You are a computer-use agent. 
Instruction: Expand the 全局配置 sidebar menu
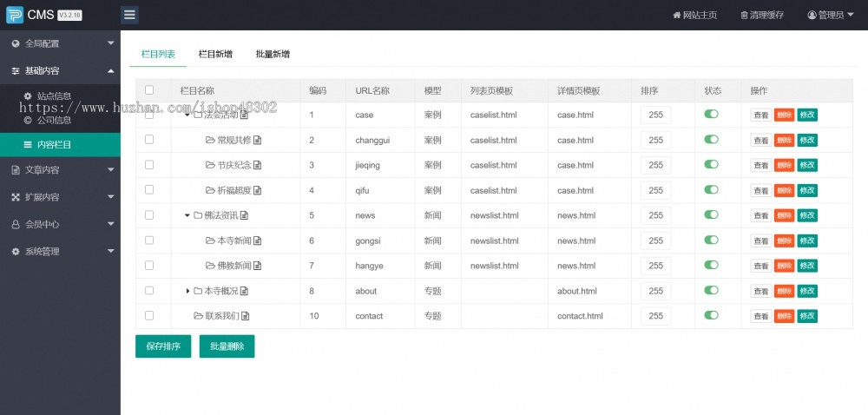point(61,43)
